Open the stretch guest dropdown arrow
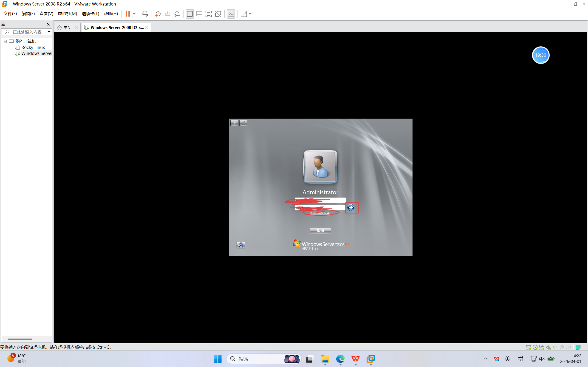The width and height of the screenshot is (588, 367). [250, 14]
